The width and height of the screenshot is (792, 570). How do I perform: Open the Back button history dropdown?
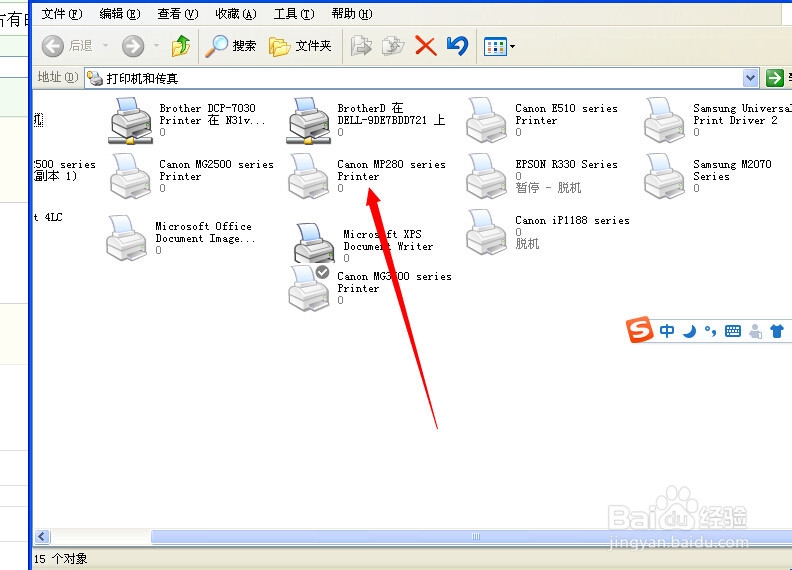(x=105, y=46)
